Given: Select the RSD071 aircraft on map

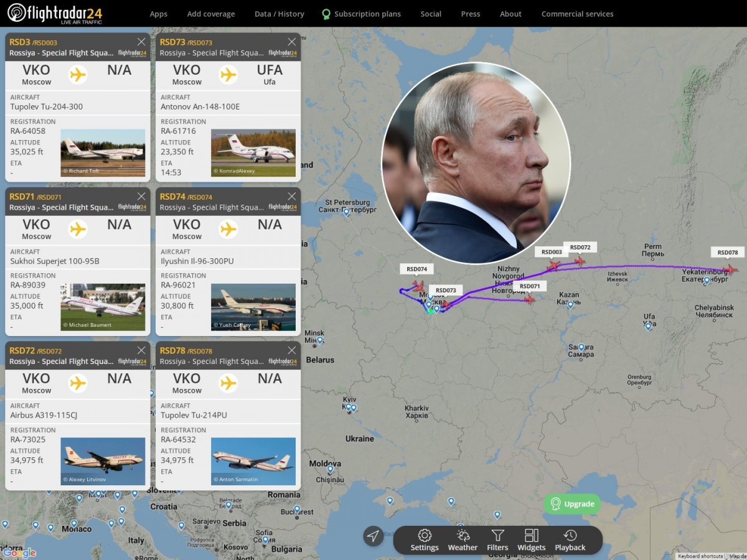Looking at the screenshot, I should click(530, 299).
